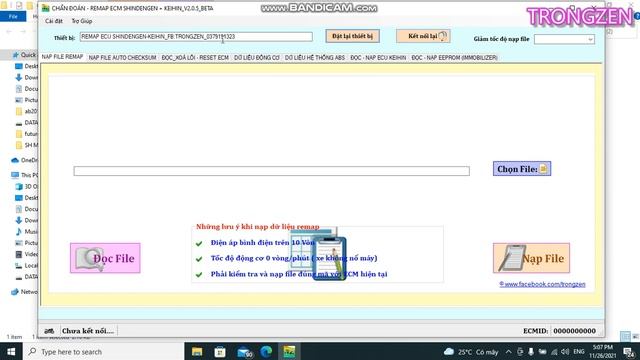640x360 pixels.
Task: Open the Windows Start menu
Action: [11, 351]
